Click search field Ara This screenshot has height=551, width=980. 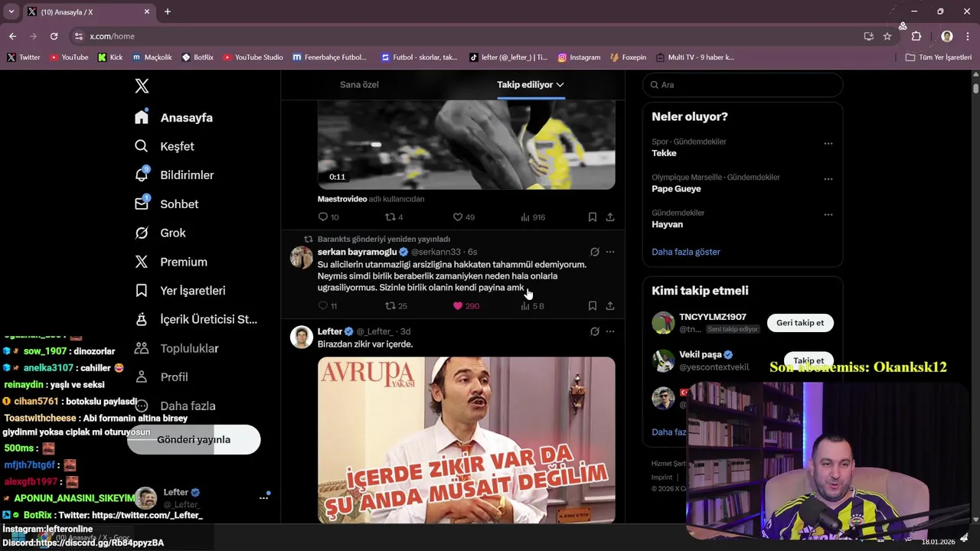(743, 85)
